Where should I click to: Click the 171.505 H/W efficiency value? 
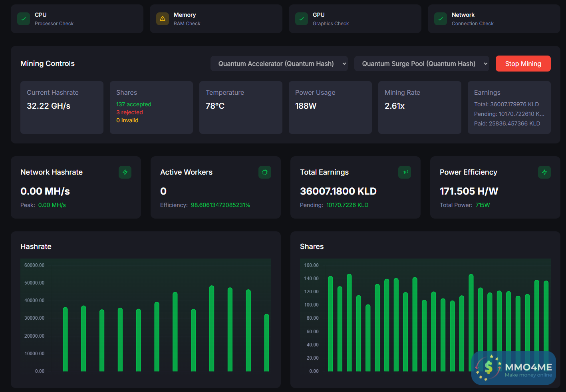[x=469, y=191]
